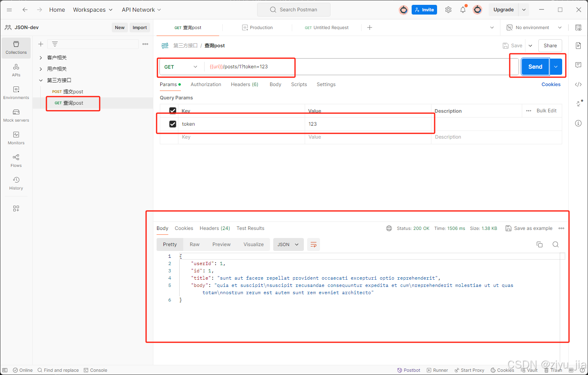Go forward with the right arrow

click(40, 10)
